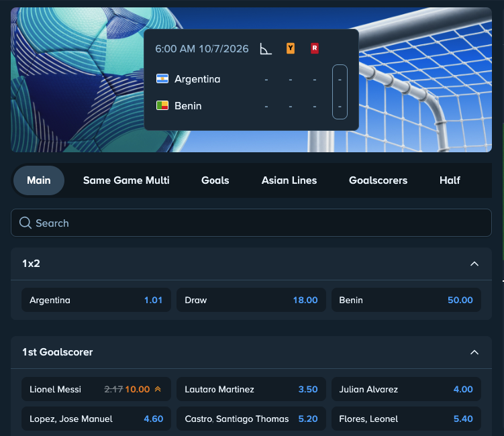This screenshot has height=436, width=504.
Task: Collapse the 1x2 market section
Action: 474,264
